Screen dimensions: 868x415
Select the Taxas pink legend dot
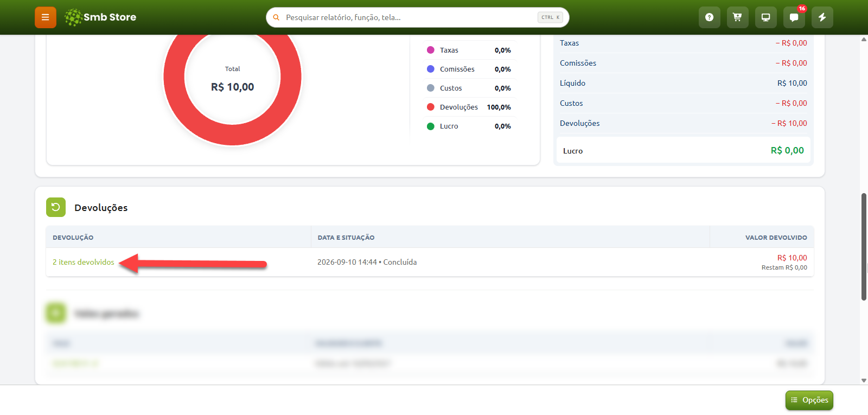[x=431, y=50]
